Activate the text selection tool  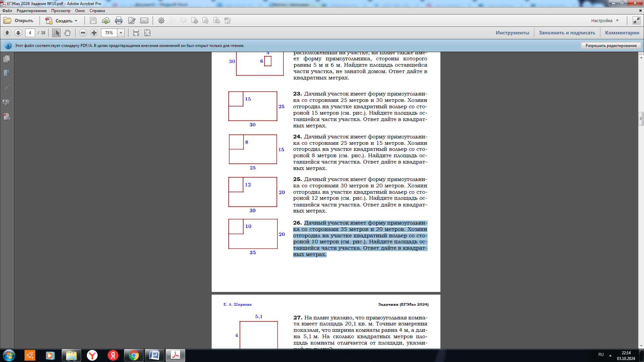(56, 33)
